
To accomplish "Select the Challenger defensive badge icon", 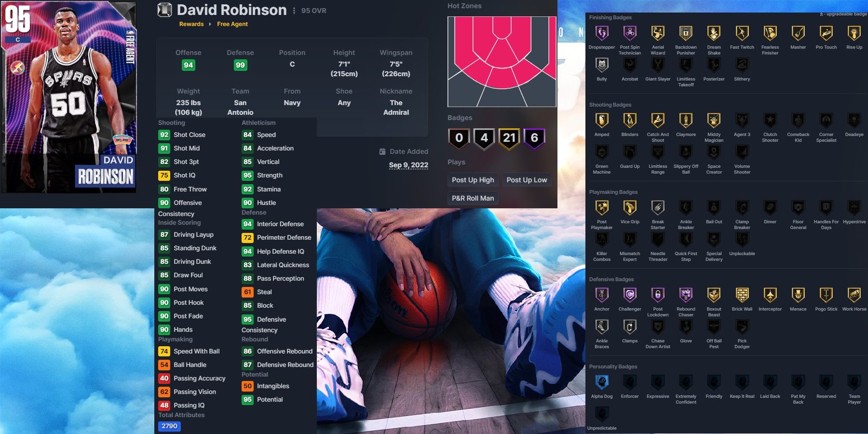I will 630,295.
